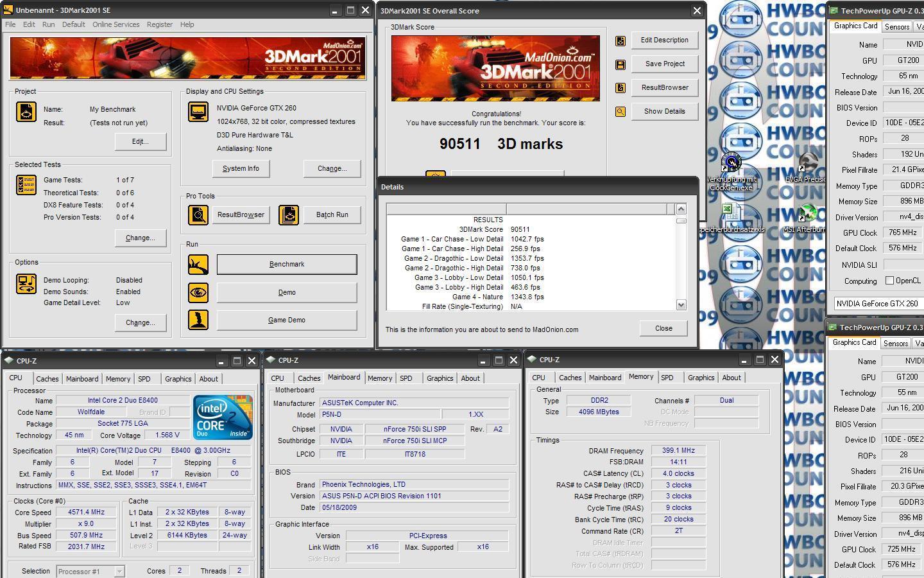The height and width of the screenshot is (578, 924).
Task: Open the Online Services menu
Action: pos(116,24)
